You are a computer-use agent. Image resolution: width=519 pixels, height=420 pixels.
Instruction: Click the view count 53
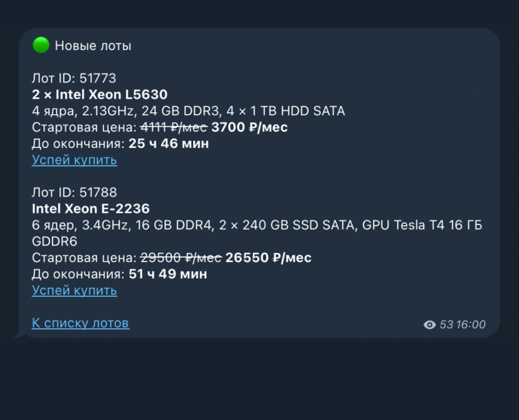point(446,325)
